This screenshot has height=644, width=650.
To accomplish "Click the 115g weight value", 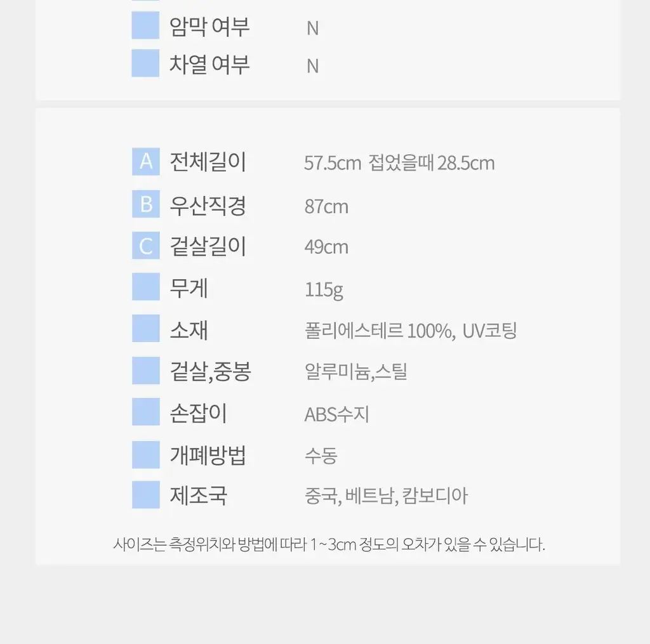I will click(x=324, y=290).
